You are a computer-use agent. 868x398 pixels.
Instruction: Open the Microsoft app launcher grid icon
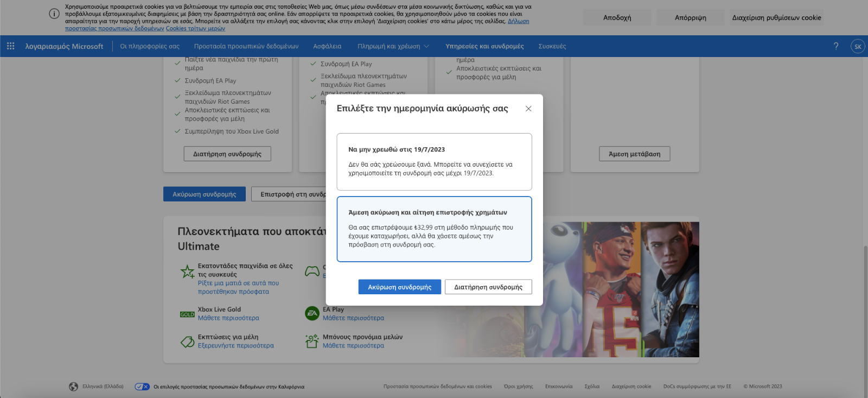10,46
